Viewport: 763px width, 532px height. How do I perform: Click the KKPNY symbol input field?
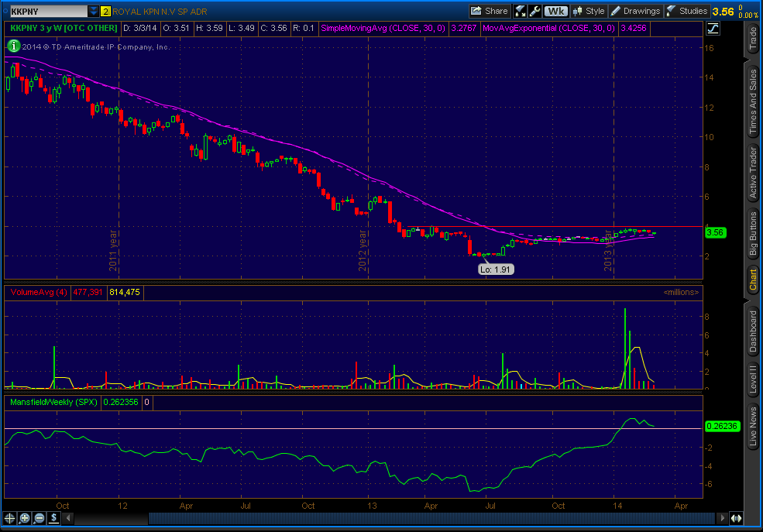(45, 12)
